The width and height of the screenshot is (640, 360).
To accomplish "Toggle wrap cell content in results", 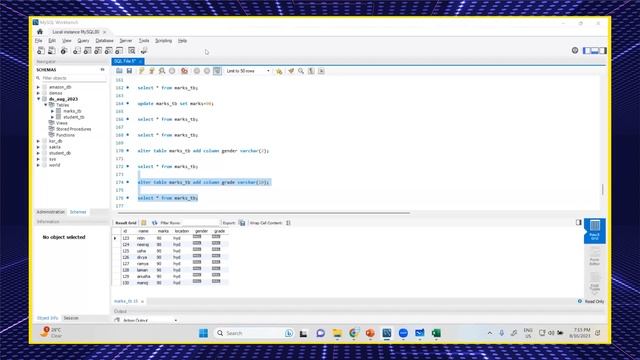I will coord(288,223).
